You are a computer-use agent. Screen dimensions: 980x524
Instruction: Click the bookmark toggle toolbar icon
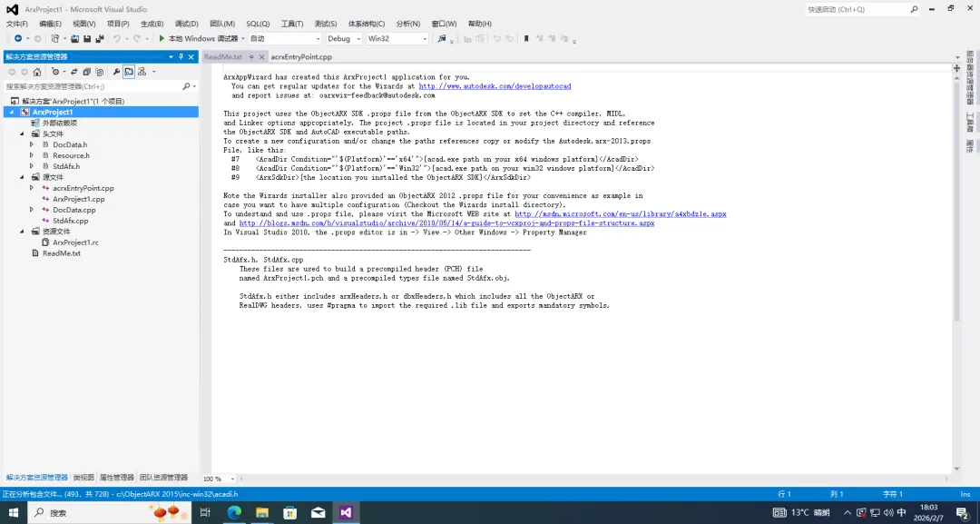[x=526, y=39]
